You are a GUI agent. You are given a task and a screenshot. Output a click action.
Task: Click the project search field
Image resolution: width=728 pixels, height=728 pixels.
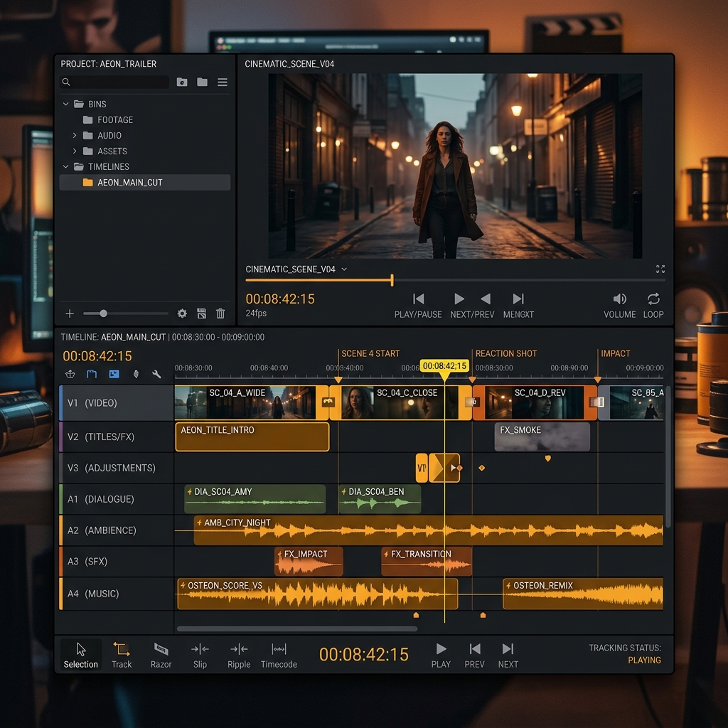click(114, 82)
